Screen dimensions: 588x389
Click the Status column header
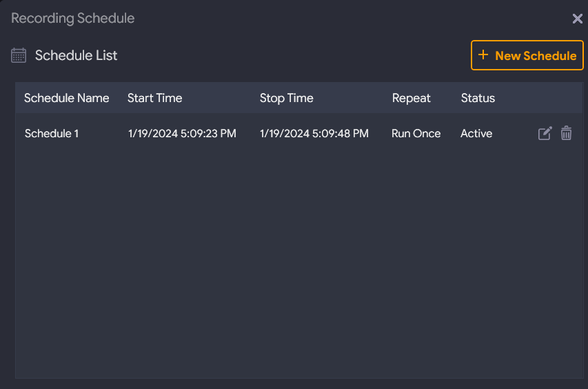(478, 98)
